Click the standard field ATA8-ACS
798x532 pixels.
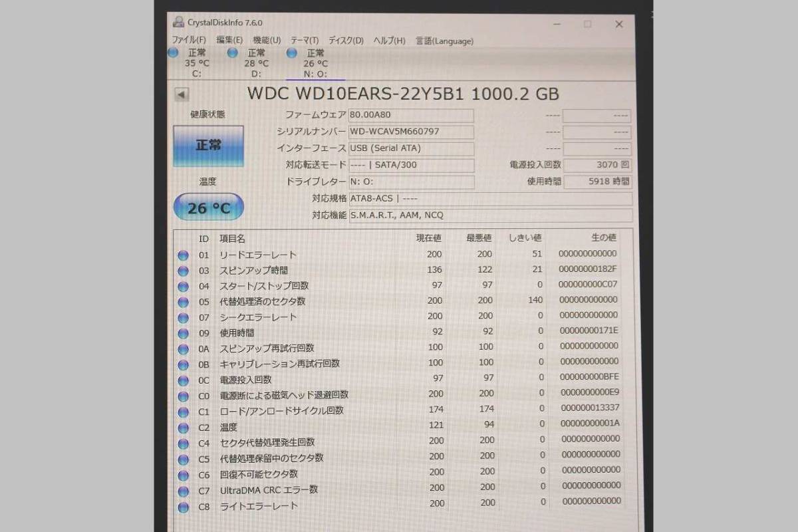click(x=490, y=198)
